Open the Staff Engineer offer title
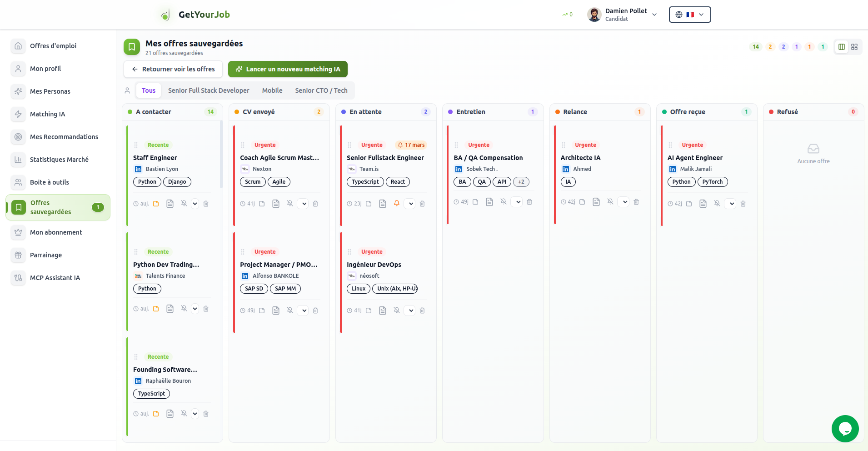The width and height of the screenshot is (868, 451). click(x=155, y=158)
